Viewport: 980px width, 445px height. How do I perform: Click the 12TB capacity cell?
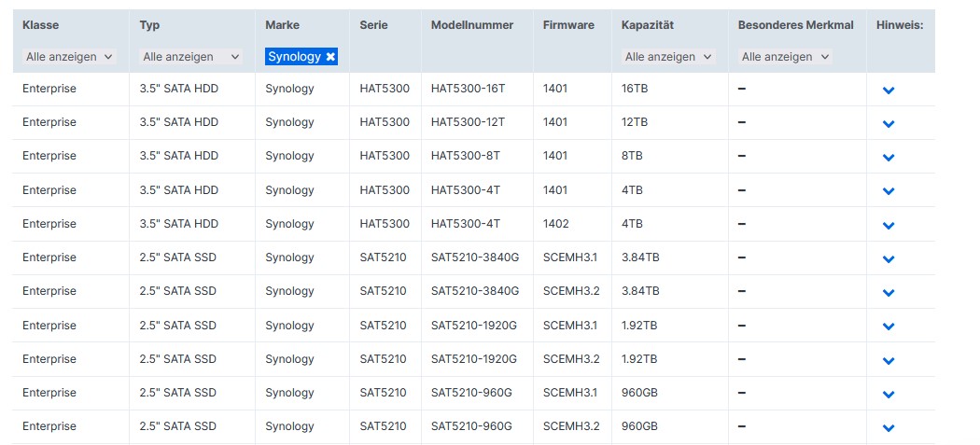(635, 122)
